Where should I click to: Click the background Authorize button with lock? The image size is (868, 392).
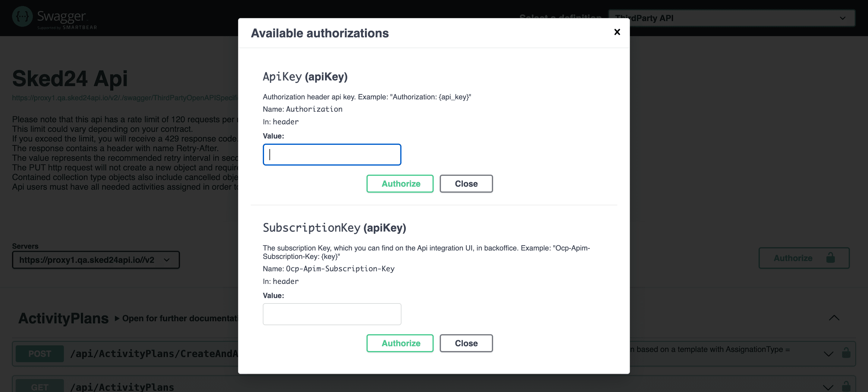click(804, 258)
